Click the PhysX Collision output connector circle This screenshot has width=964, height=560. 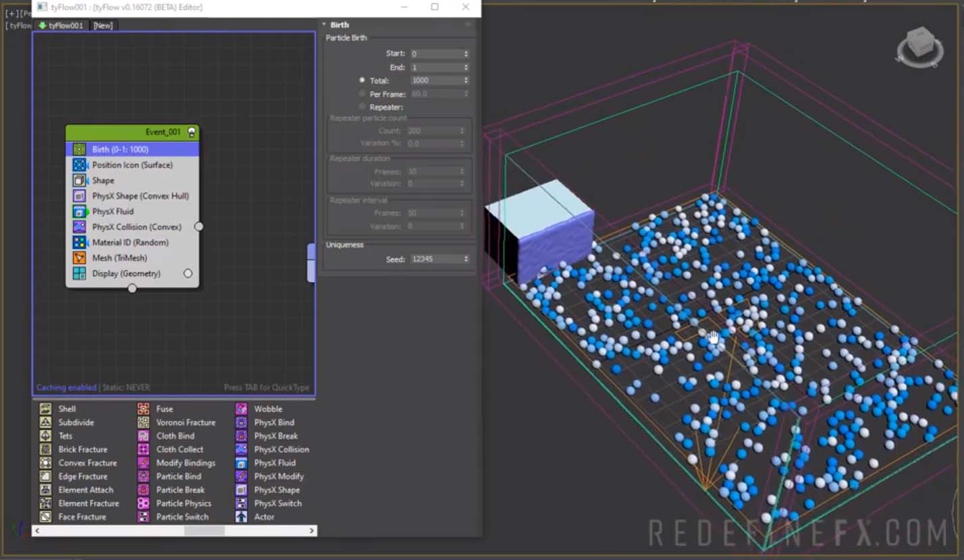coord(199,227)
